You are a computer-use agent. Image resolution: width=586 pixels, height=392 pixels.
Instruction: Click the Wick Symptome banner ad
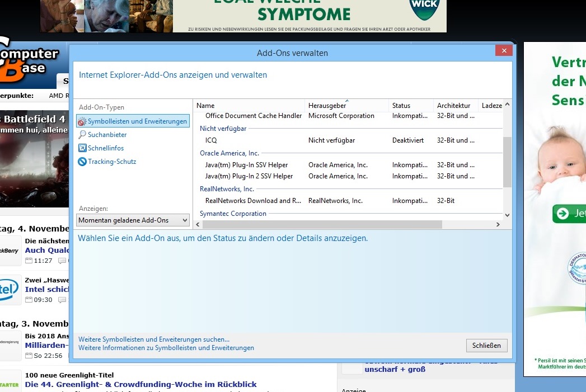click(243, 16)
